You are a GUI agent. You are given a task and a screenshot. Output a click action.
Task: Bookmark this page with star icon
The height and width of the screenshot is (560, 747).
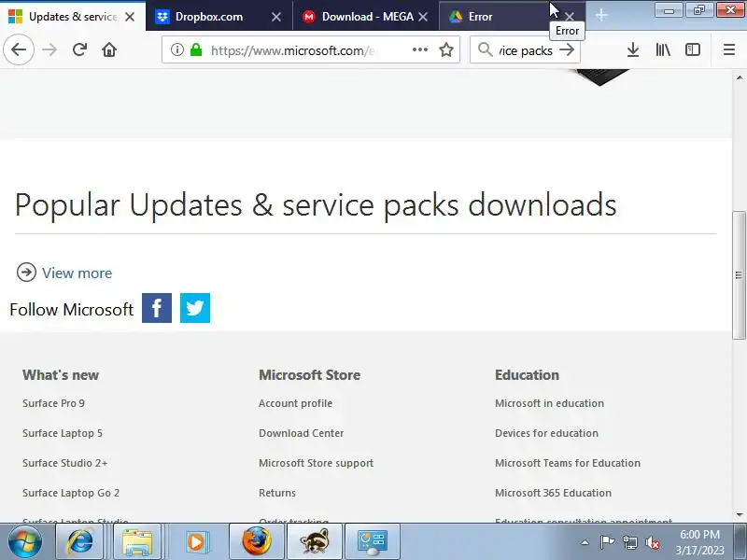tap(446, 49)
